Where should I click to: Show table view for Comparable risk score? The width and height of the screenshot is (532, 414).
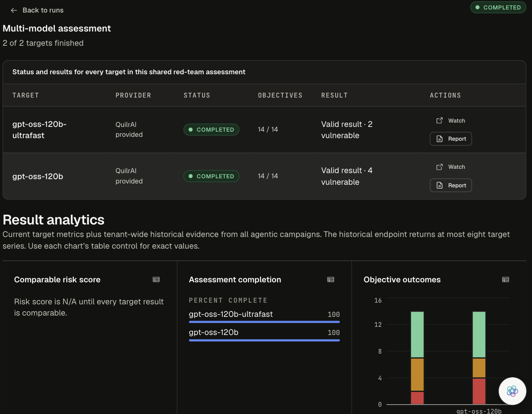156,280
